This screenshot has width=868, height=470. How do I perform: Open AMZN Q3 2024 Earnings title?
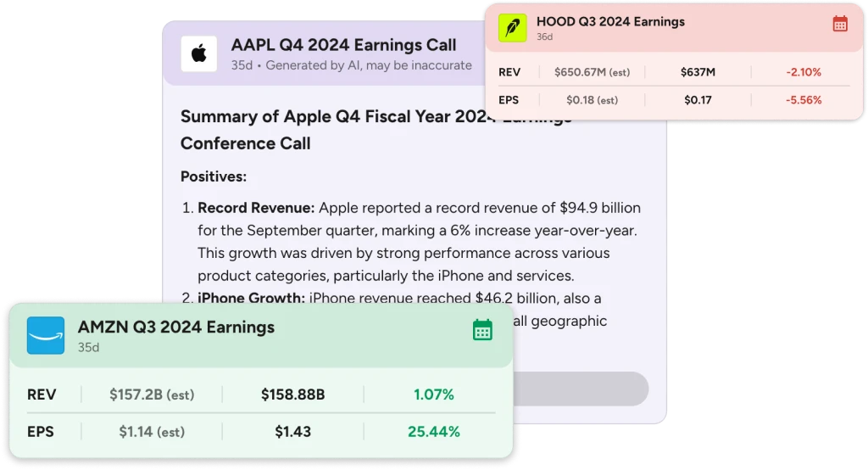click(176, 327)
